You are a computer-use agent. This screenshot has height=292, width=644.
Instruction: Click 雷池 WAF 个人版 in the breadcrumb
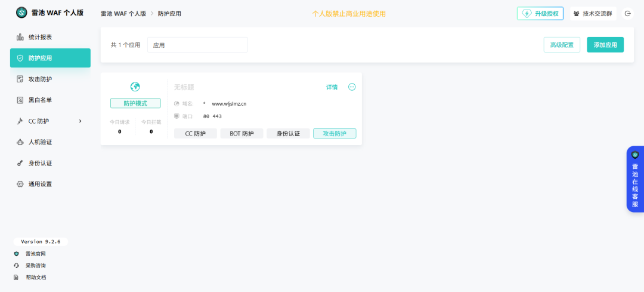click(x=123, y=14)
